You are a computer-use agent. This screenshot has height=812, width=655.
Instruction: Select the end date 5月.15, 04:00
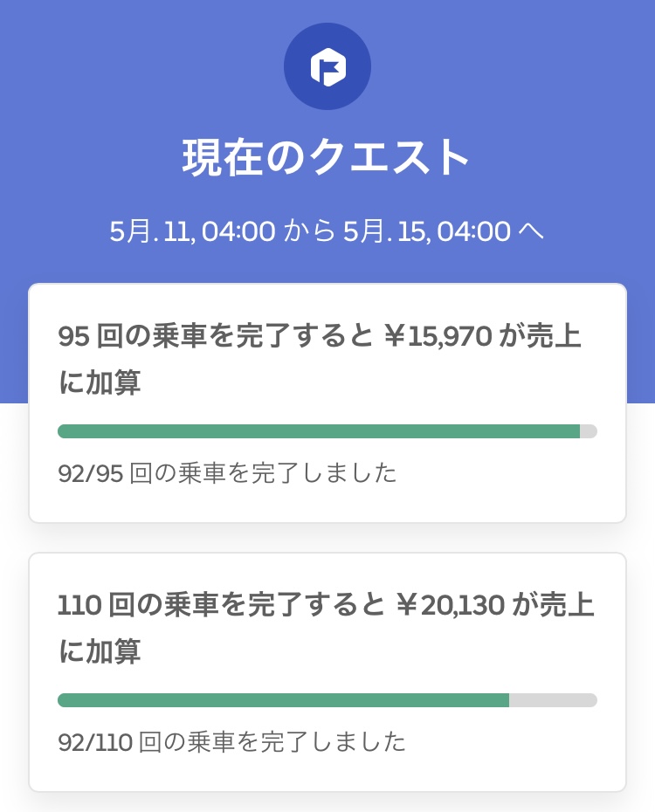pyautogui.click(x=426, y=231)
